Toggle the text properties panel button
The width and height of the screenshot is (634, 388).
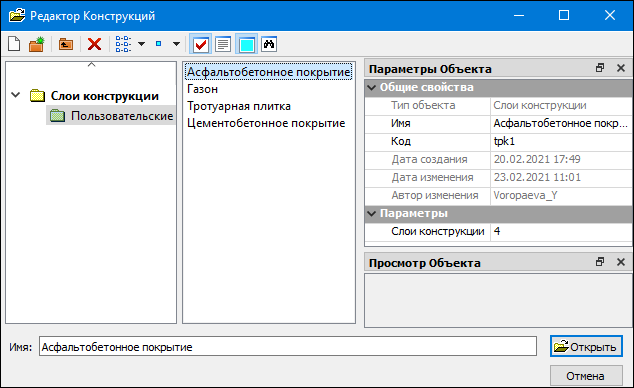click(223, 44)
